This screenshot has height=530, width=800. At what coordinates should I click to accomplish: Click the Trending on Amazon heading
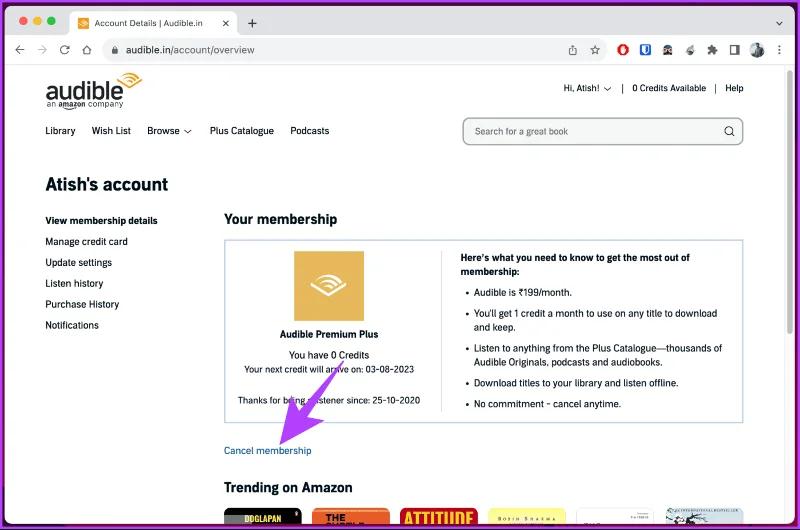[288, 488]
